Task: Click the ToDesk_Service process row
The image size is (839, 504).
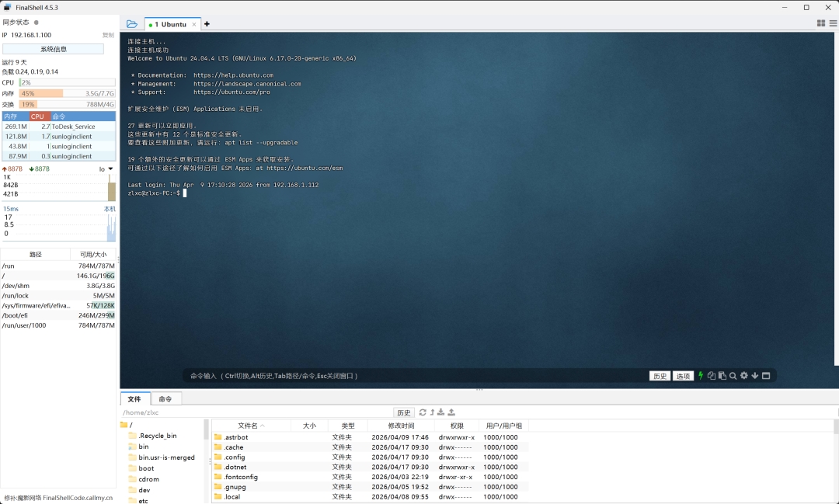Action: click(59, 127)
